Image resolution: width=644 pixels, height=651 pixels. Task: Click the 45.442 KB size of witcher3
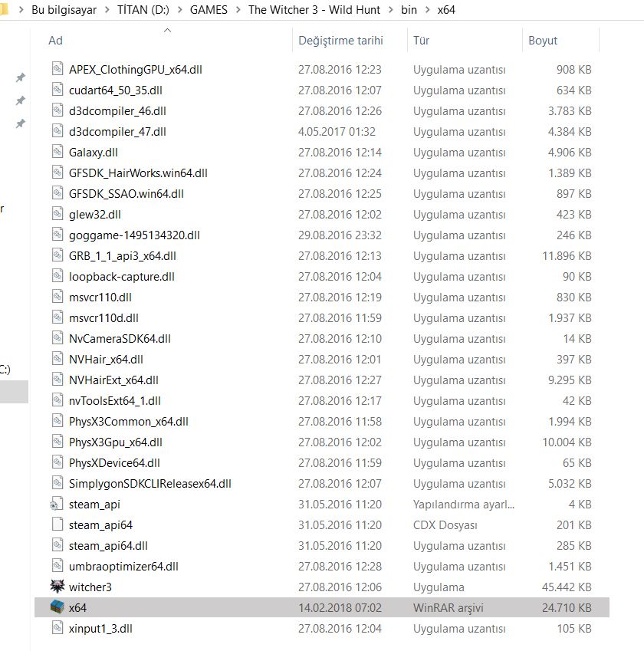coord(567,587)
